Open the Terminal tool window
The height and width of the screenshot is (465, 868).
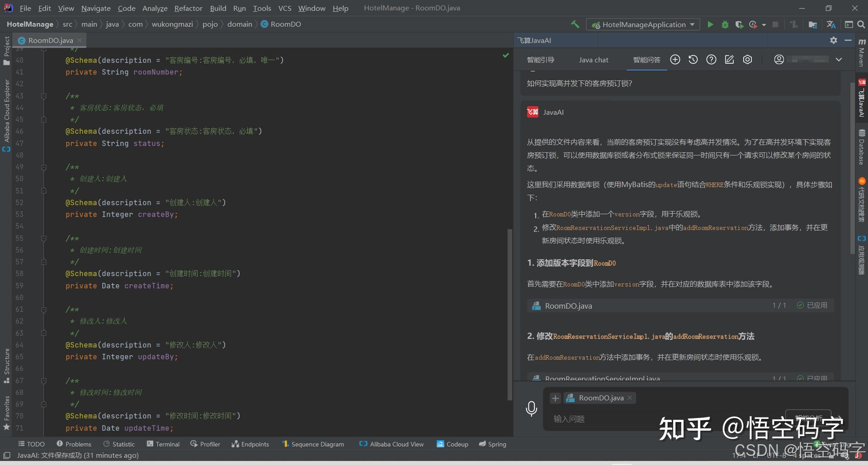click(x=163, y=444)
